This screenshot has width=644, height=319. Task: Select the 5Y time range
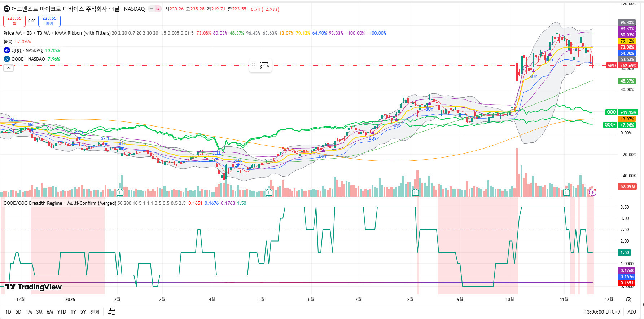pyautogui.click(x=83, y=312)
